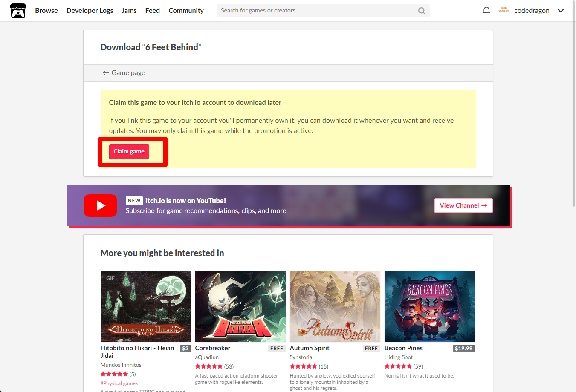Open Corebreaker cover image
This screenshot has height=392, width=576.
coord(240,306)
